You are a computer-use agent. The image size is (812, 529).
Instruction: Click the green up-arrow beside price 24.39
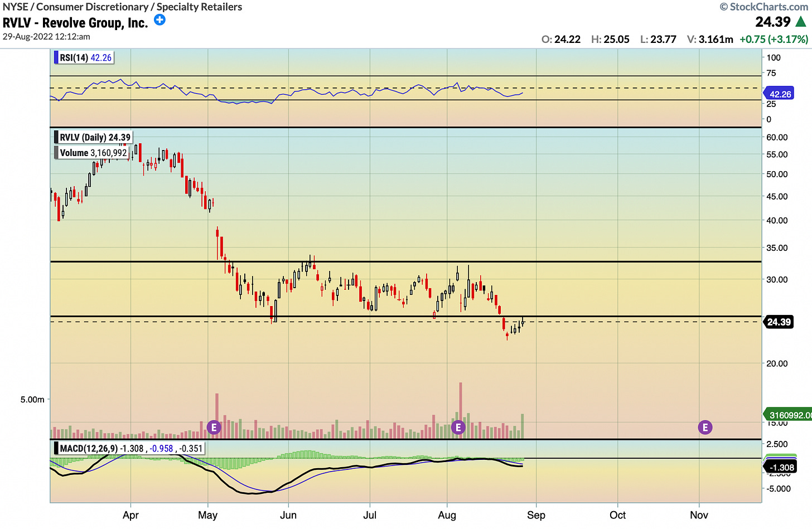pyautogui.click(x=801, y=22)
